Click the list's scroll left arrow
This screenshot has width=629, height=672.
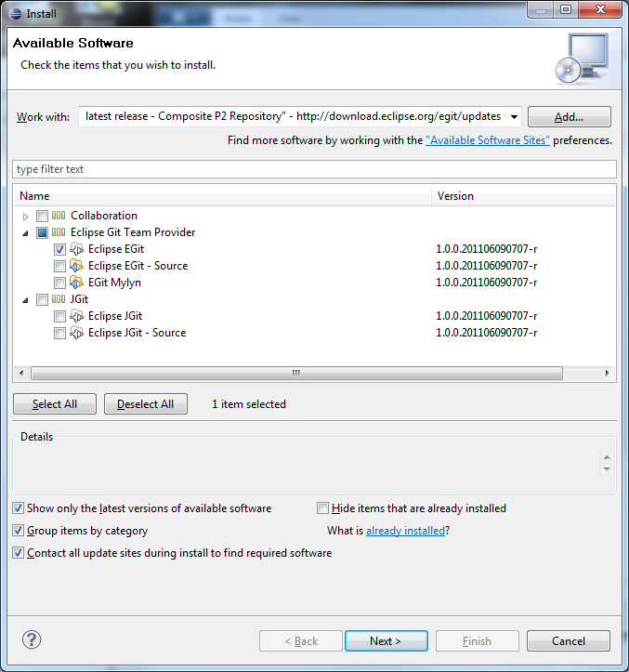(x=22, y=373)
